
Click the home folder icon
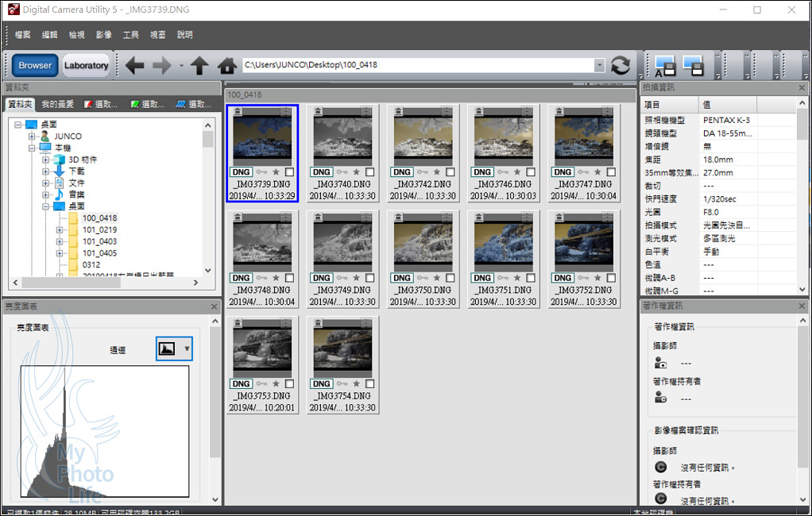(227, 66)
